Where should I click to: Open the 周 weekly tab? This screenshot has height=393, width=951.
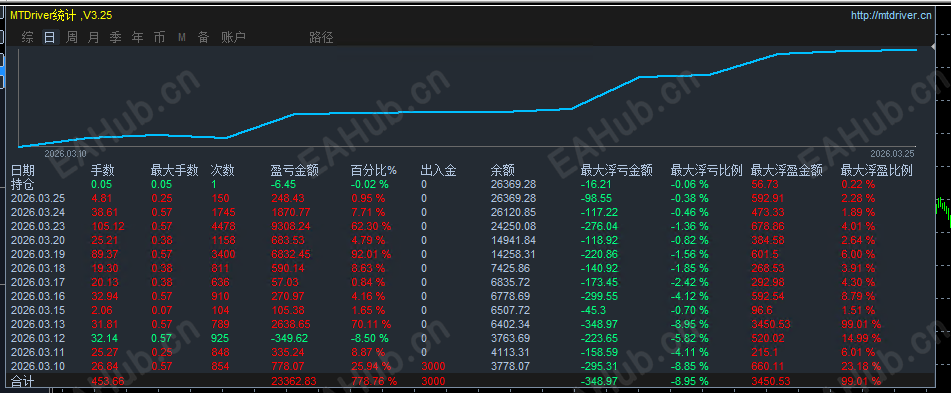72,38
